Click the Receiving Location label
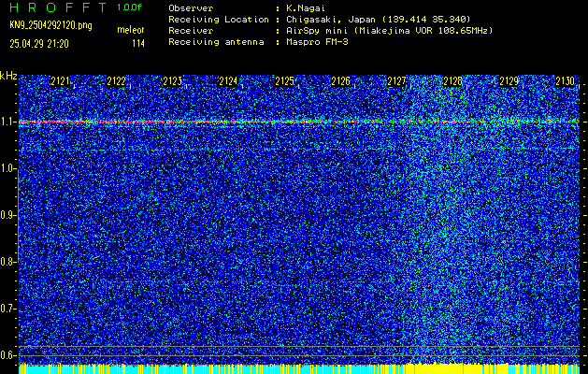 coord(219,19)
